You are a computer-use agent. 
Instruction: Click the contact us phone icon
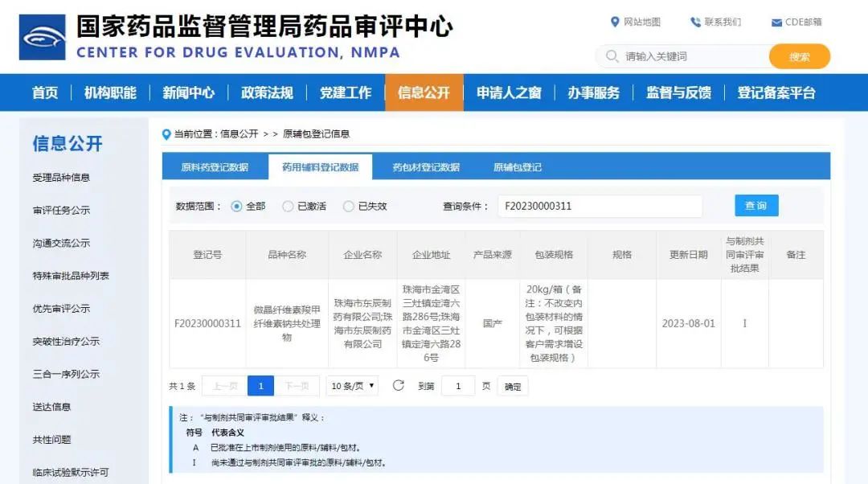tap(695, 23)
